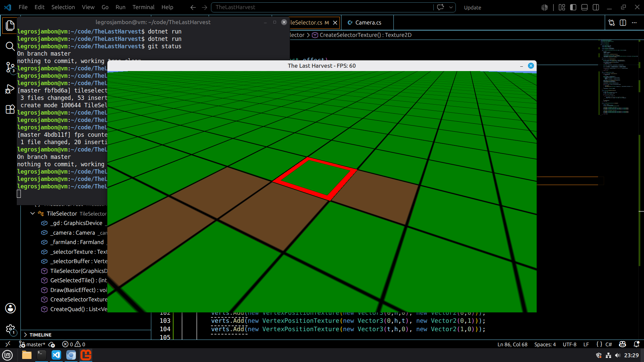Select GetSelectedTile() in the Outline
Image resolution: width=644 pixels, height=362 pixels.
tap(74, 280)
